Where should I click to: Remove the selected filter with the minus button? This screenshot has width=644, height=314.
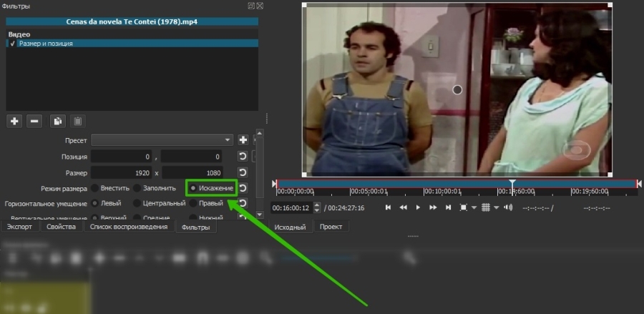[x=34, y=121]
